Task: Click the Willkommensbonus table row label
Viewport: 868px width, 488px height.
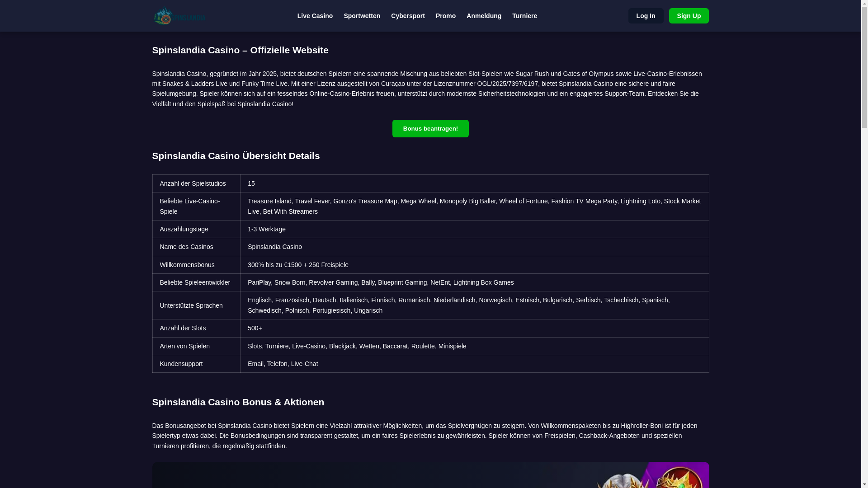Action: tap(187, 265)
